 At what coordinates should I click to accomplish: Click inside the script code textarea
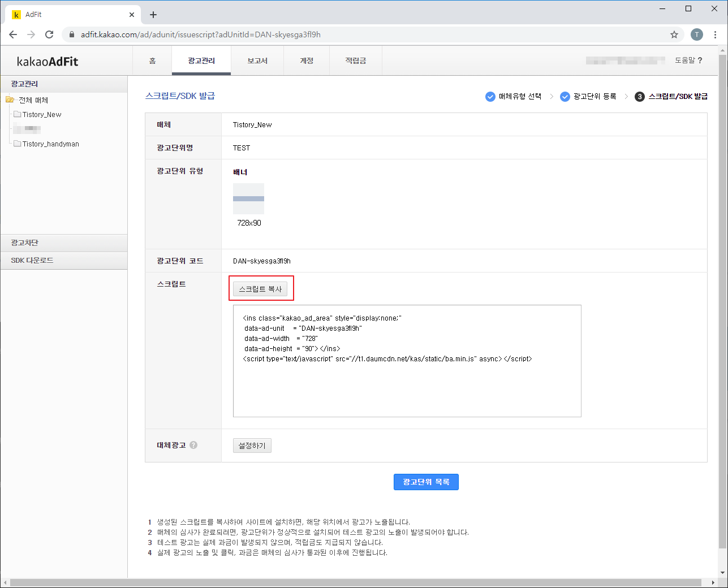pyautogui.click(x=407, y=361)
